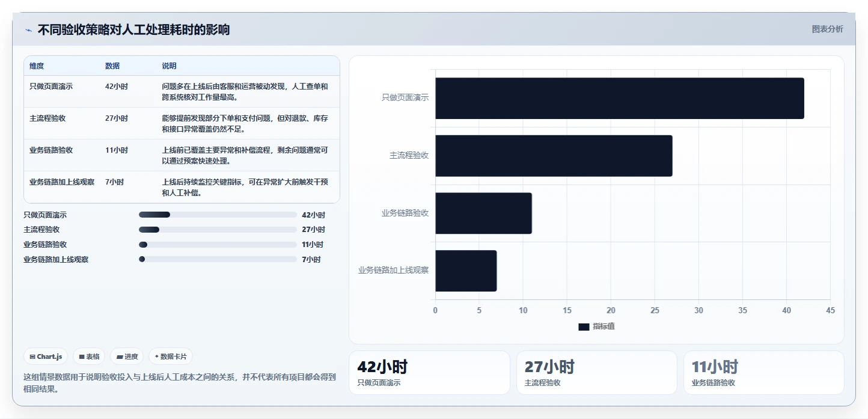
Task: Click the x-axis tick label 45
Action: [830, 311]
